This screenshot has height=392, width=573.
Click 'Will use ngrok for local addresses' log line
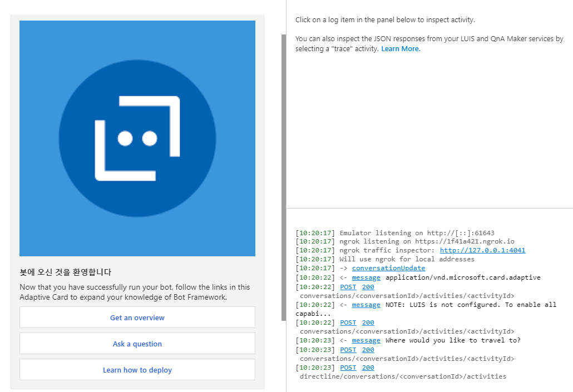pyautogui.click(x=407, y=259)
